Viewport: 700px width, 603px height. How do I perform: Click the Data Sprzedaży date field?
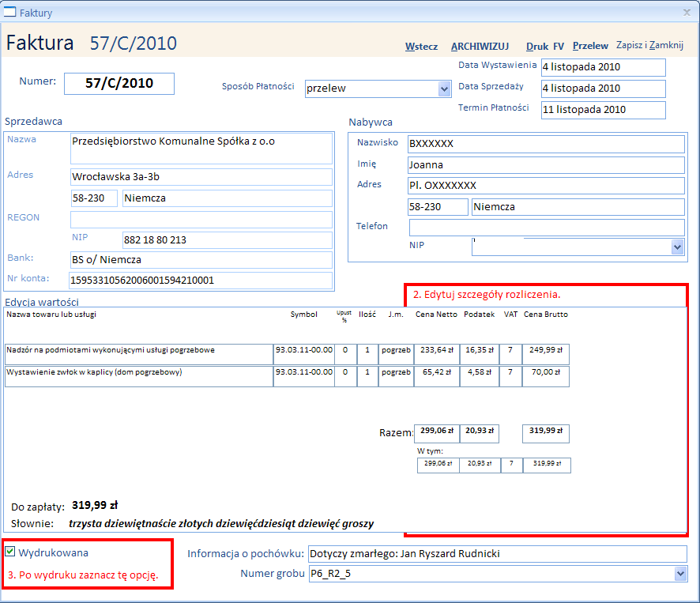pos(603,89)
